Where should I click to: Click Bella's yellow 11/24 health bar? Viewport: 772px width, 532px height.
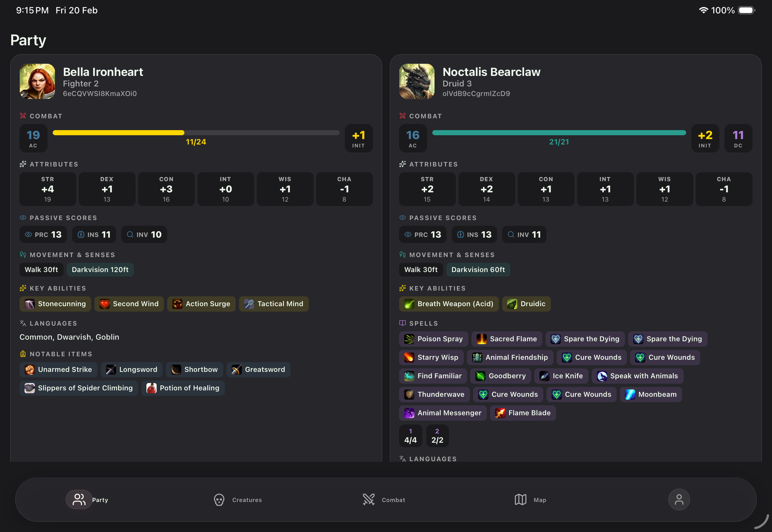196,133
